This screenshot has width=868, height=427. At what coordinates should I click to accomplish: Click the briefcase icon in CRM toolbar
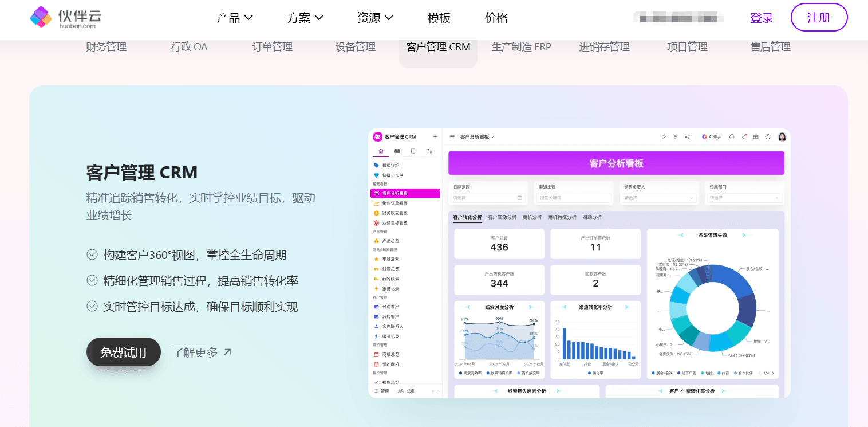[756, 137]
